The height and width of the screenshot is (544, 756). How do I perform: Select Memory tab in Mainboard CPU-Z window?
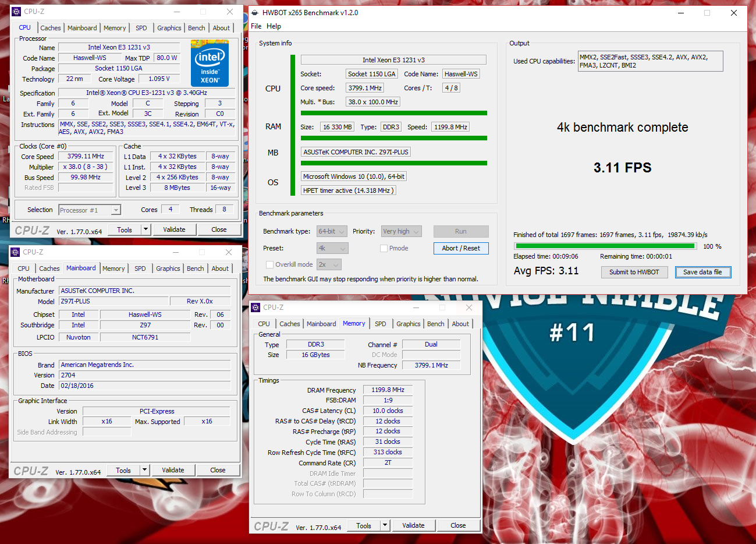113,269
